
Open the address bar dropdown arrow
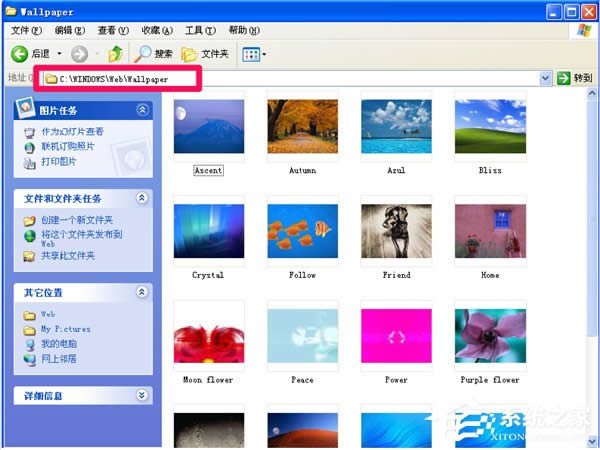[545, 77]
